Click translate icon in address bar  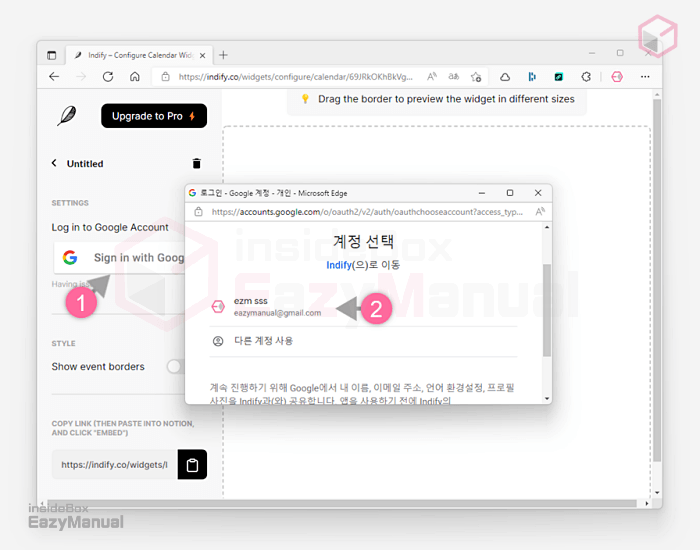(x=454, y=77)
